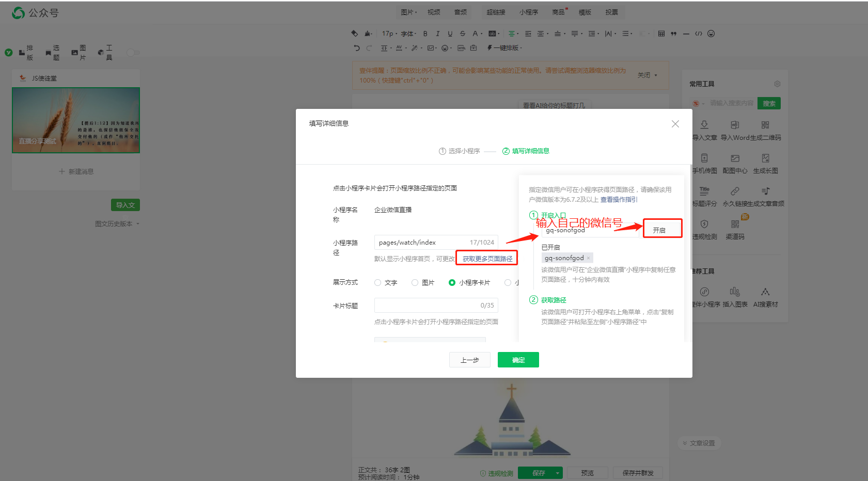This screenshot has width=868, height=481.
Task: Click the italic formatting icon
Action: click(x=437, y=34)
